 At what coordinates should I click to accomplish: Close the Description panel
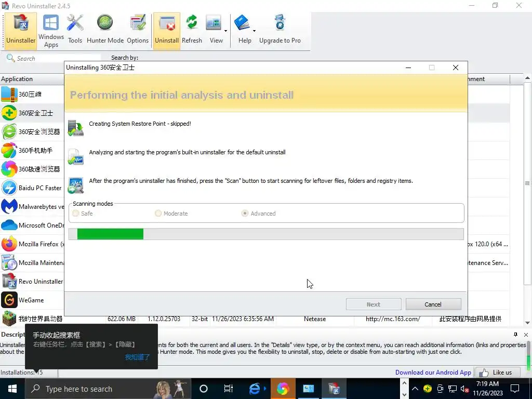(526, 335)
